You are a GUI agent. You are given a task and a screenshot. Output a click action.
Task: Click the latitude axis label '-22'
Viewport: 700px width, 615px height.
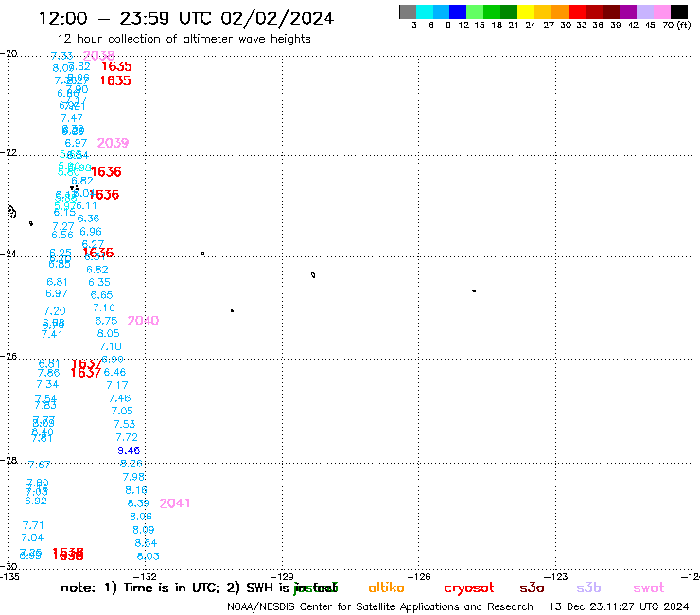9,152
